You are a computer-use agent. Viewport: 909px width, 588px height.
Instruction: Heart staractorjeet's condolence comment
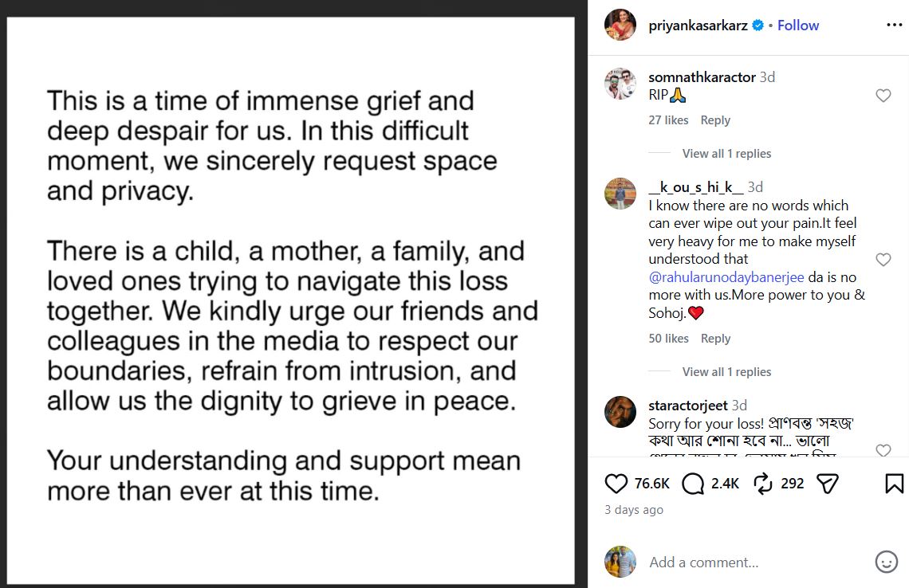883,451
